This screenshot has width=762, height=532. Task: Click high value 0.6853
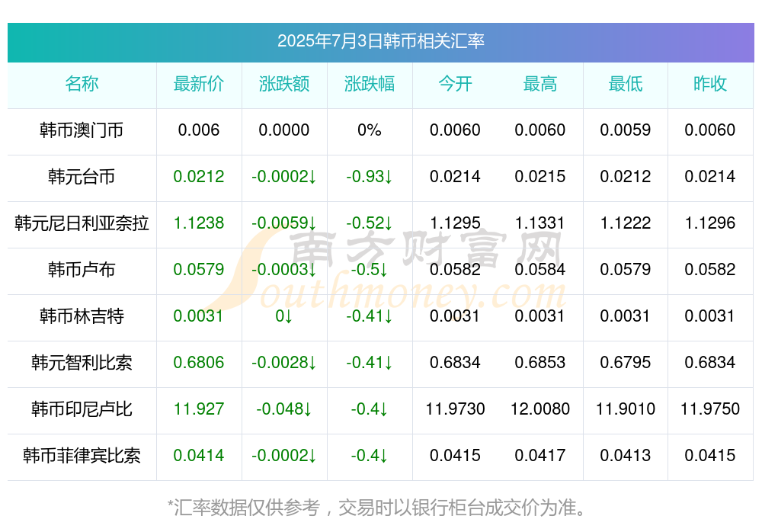540,363
